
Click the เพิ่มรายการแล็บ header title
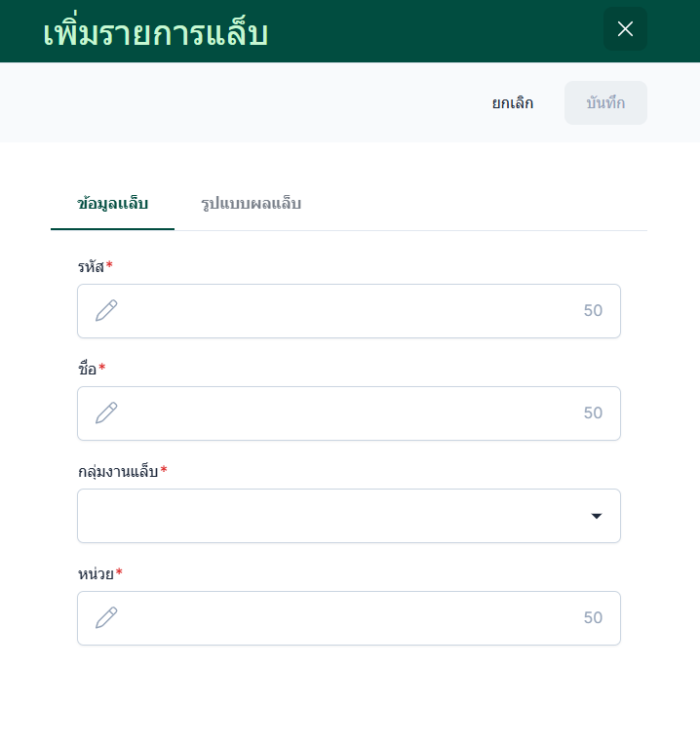[x=156, y=32]
